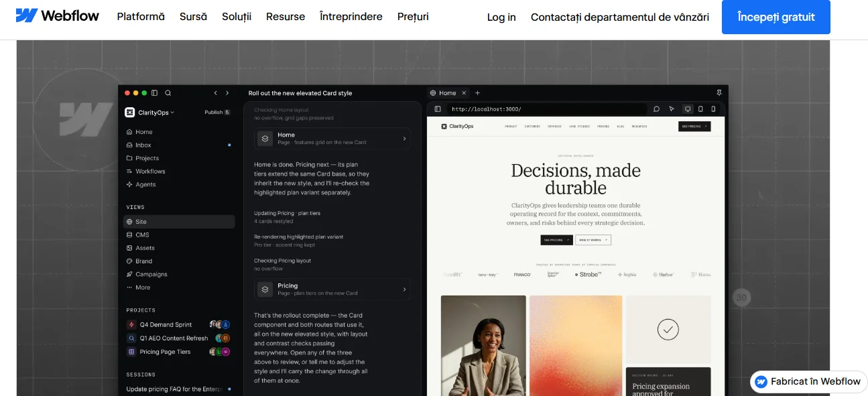Click the search magnifier in the app title bar

pos(168,93)
